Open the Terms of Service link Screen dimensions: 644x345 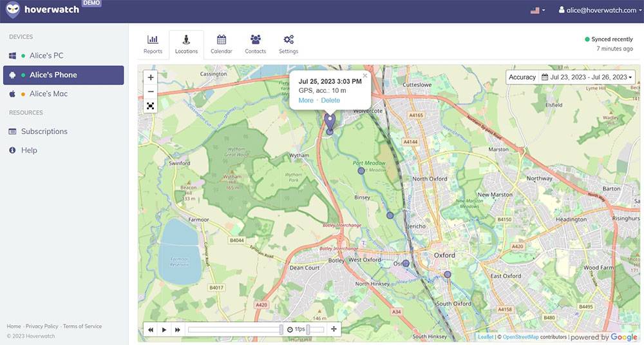82,326
